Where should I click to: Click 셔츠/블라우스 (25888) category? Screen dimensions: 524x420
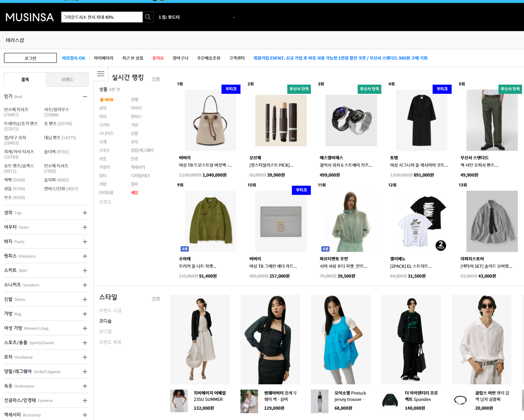[x=56, y=112]
